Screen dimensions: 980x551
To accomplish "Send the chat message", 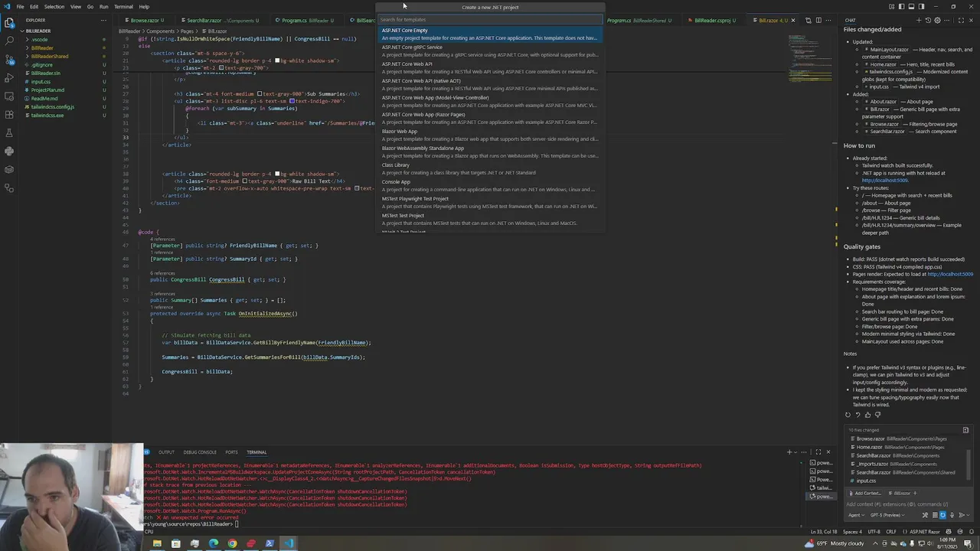I will click(x=961, y=515).
